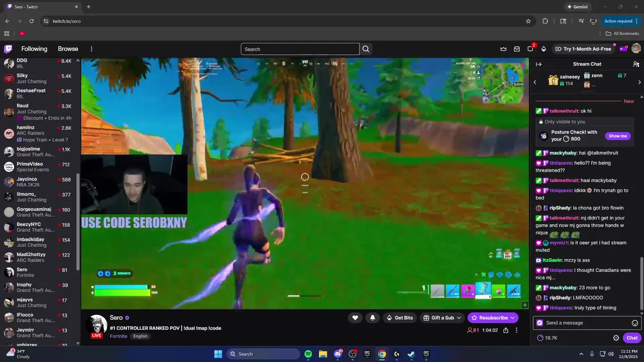
Task: Open the Chrome Apps grid icon
Action: tap(7, 34)
